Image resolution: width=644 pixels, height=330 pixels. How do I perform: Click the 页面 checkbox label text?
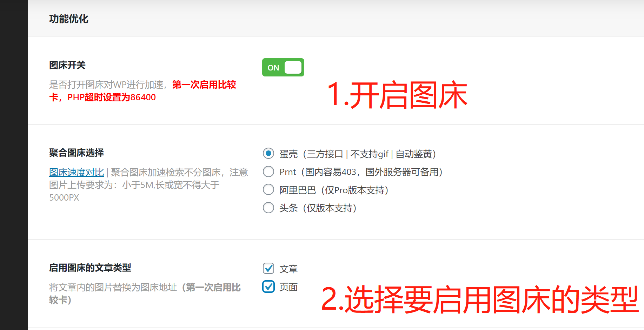[x=288, y=287]
